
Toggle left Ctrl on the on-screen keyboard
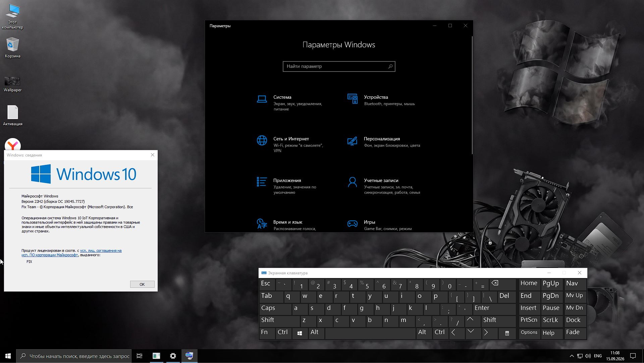pyautogui.click(x=283, y=333)
